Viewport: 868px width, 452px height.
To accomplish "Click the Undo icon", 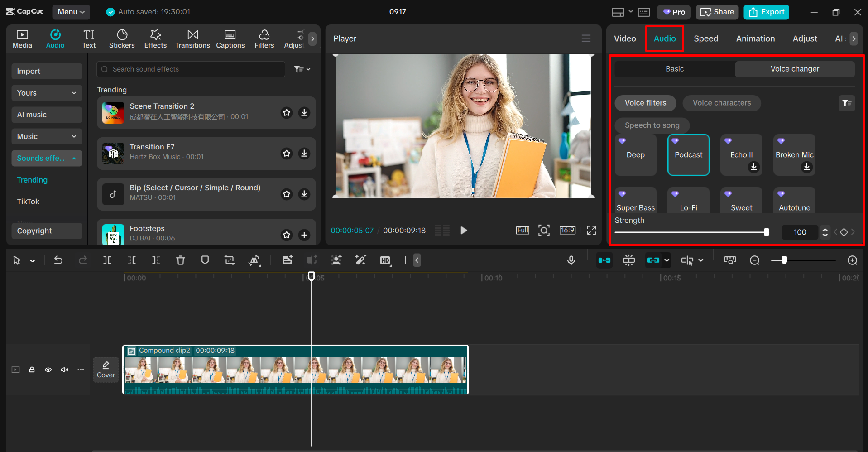I will click(58, 260).
